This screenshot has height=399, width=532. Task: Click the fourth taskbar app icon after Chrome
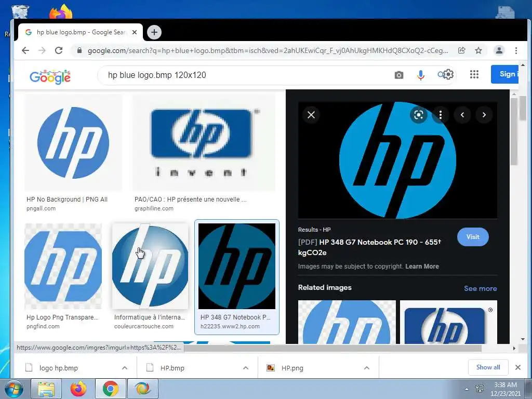pos(143,389)
